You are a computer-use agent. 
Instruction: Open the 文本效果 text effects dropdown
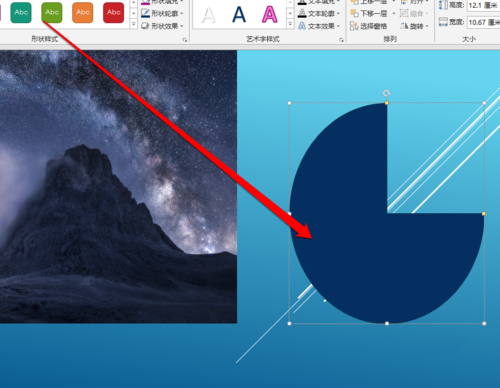(x=319, y=26)
